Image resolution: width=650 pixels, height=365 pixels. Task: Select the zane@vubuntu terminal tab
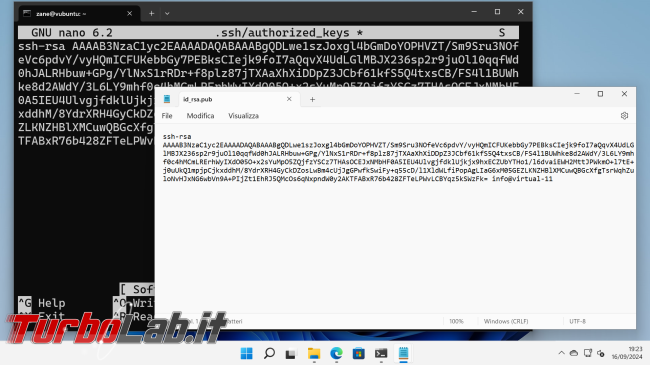pyautogui.click(x=79, y=14)
